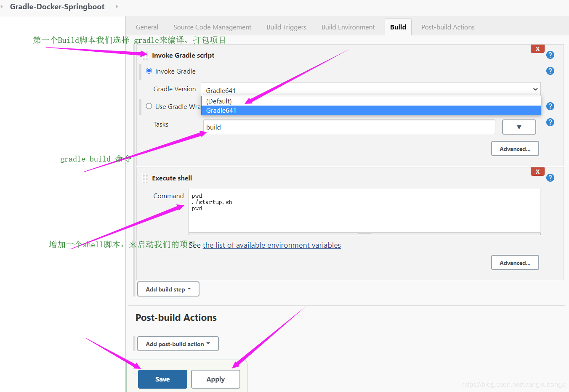This screenshot has height=392, width=569.
Task: Open help for Invoke Gradle option
Action: [550, 71]
